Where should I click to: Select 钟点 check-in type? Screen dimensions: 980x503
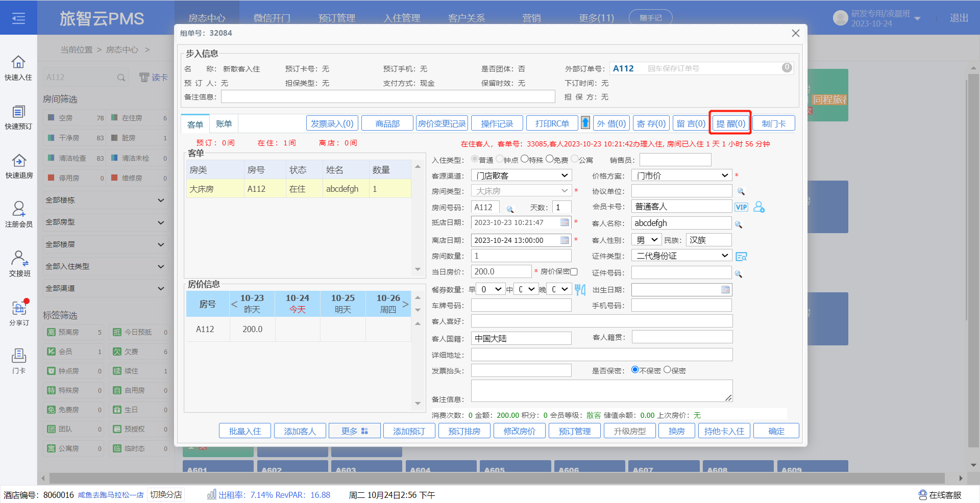tap(500, 159)
